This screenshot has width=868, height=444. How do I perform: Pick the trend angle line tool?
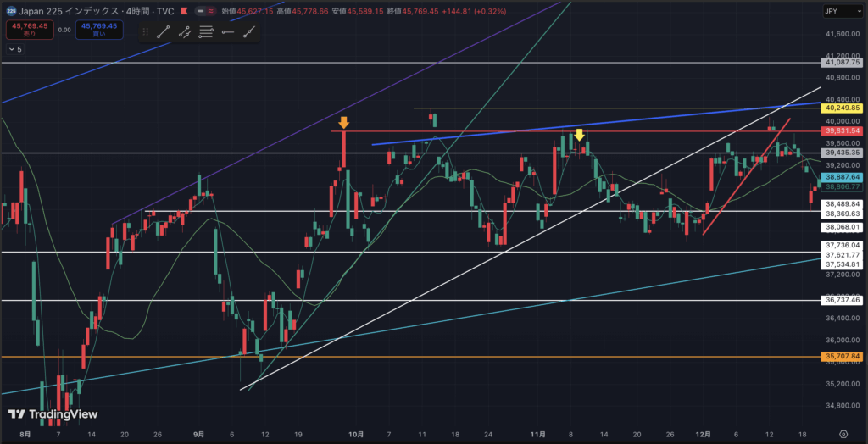pyautogui.click(x=248, y=32)
